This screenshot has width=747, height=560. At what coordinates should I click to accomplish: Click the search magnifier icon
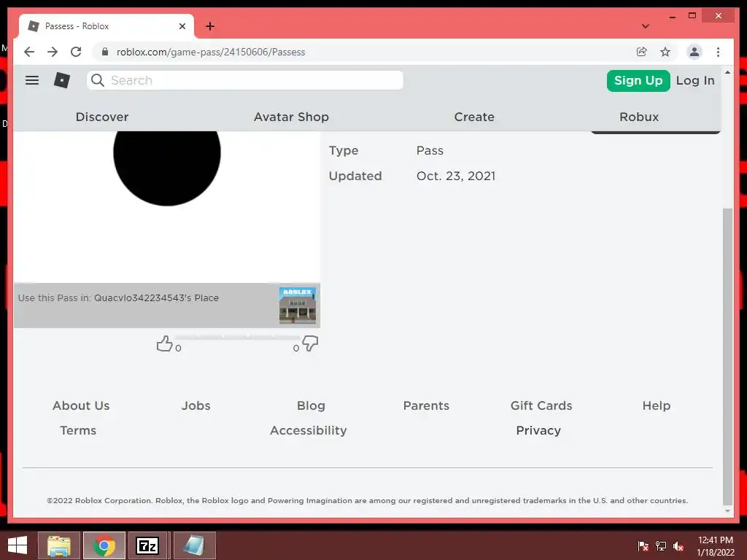[98, 80]
